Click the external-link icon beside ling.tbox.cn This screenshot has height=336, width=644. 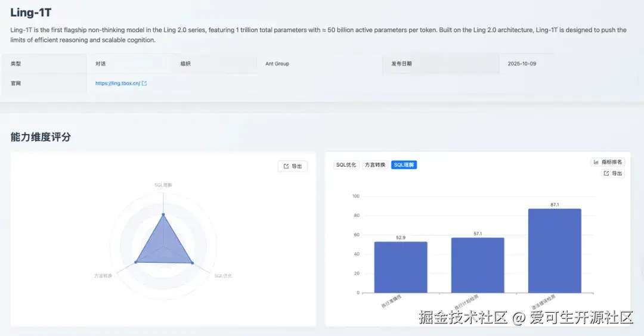[x=144, y=83]
